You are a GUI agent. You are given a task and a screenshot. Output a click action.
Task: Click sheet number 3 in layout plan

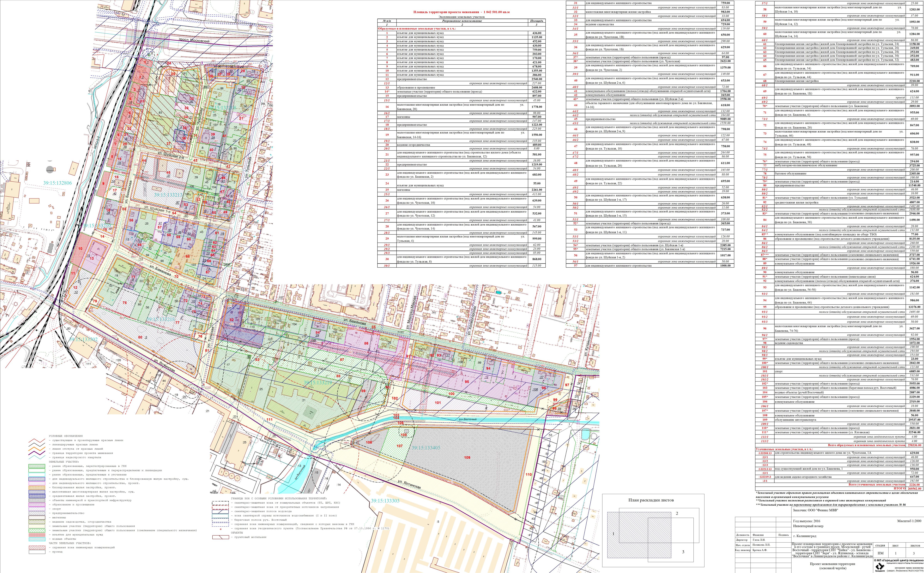683,552
